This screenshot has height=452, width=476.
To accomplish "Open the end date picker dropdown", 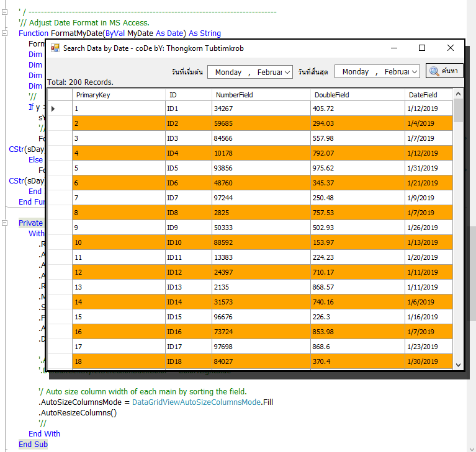I will click(x=415, y=71).
